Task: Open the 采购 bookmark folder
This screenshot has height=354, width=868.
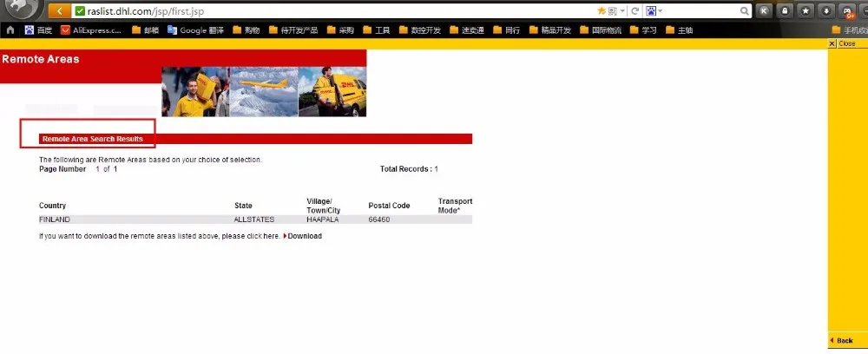Action: [340, 29]
